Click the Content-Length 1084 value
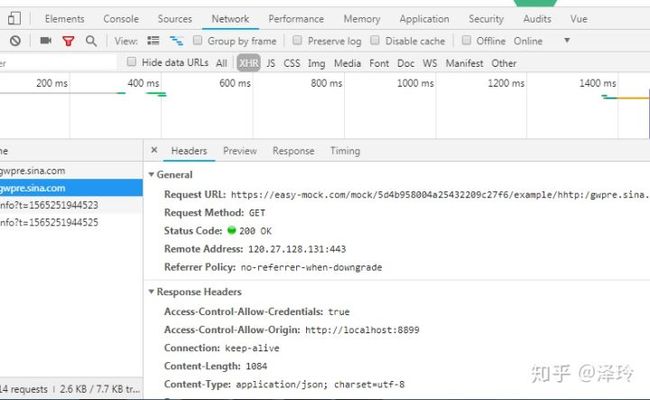Screen dimensions: 650x400 pos(256,366)
